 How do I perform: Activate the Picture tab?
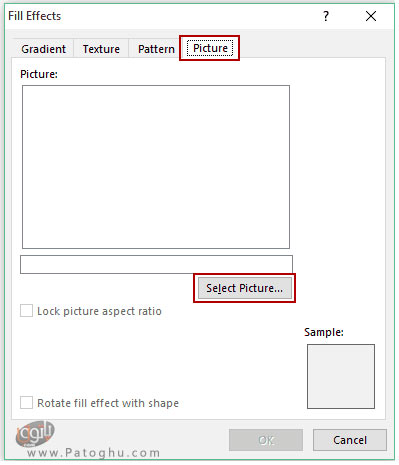point(210,48)
